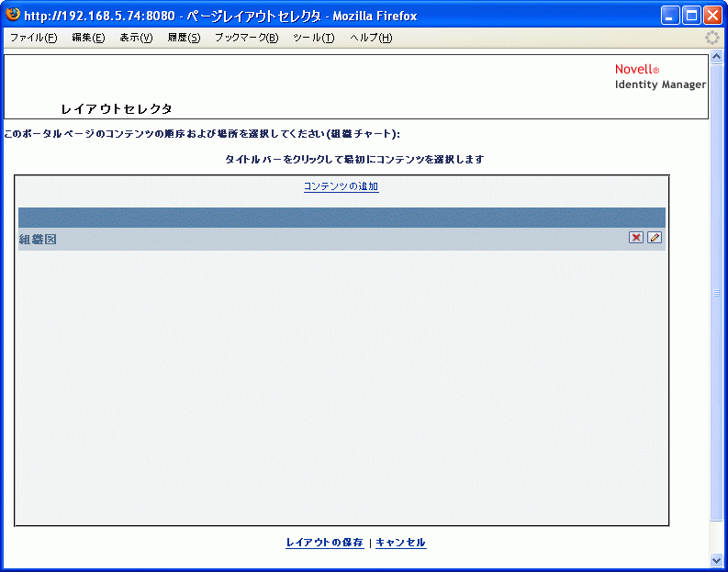The image size is (728, 572).
Task: Click the レイアウトの保存 link
Action: [325, 543]
